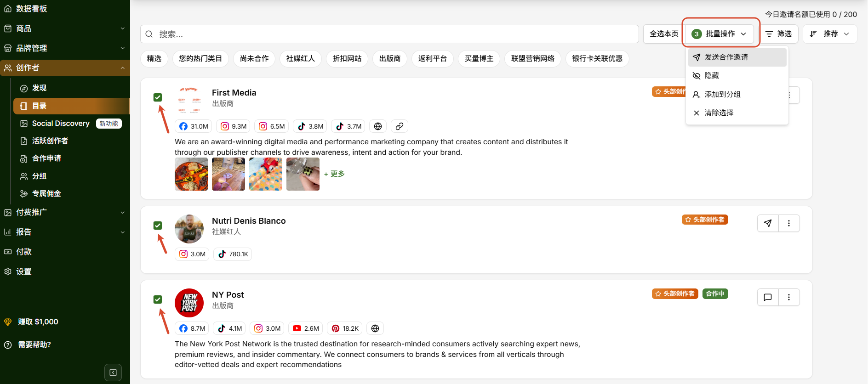Open NY Post three-dot options menu
Image resolution: width=868 pixels, height=384 pixels.
[789, 297]
